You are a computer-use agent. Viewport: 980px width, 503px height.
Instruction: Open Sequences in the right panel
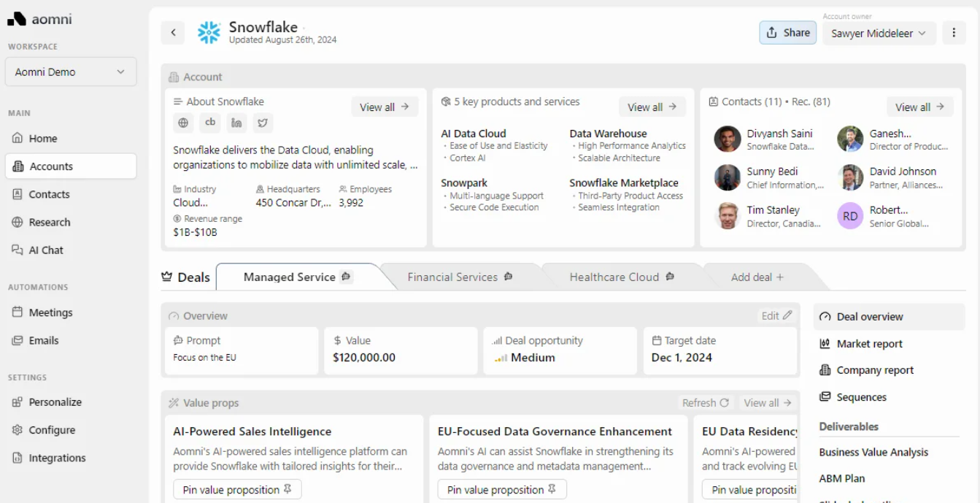pyautogui.click(x=889, y=397)
